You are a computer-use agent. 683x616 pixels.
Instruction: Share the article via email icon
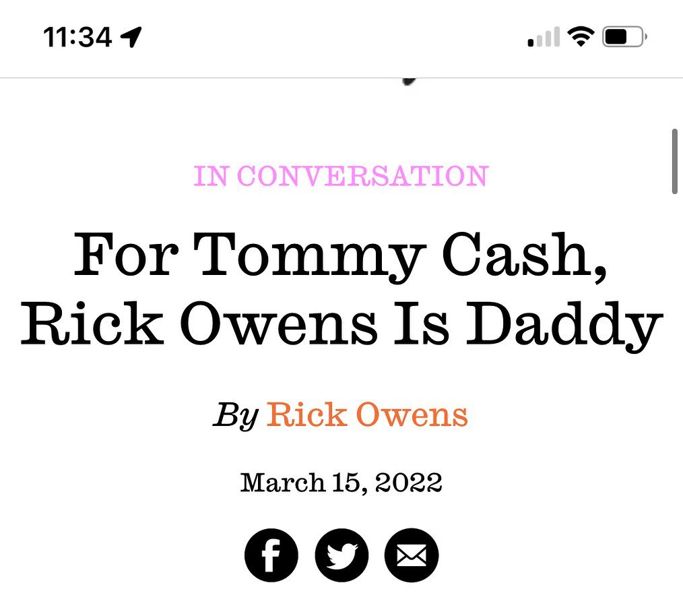pos(412,555)
